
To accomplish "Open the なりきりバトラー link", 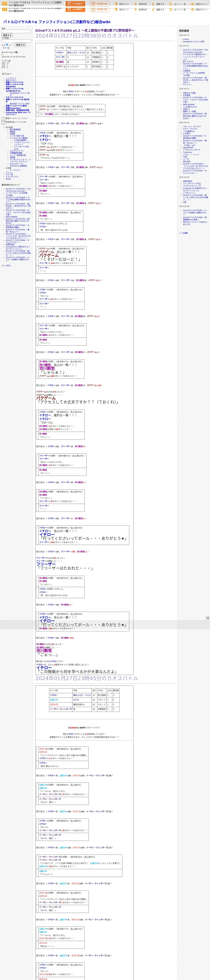I will [x=17, y=151].
